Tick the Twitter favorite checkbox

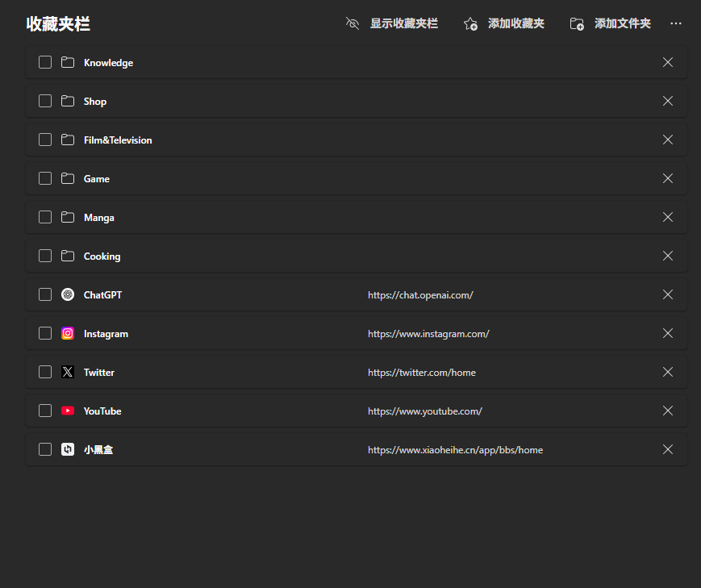(x=45, y=372)
